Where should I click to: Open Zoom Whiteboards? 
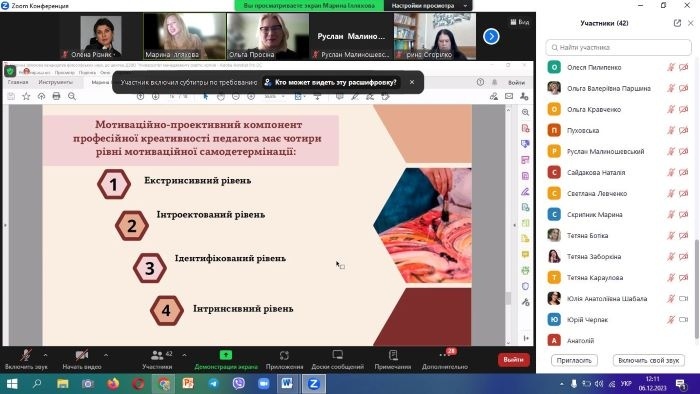(x=338, y=360)
